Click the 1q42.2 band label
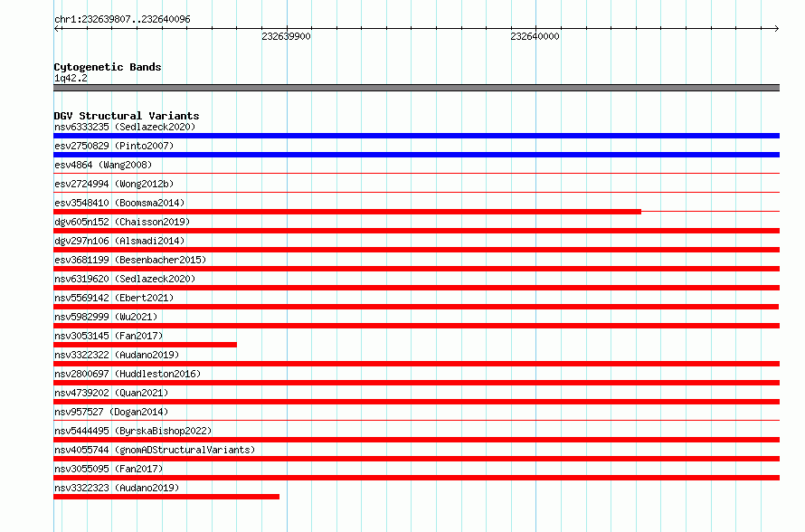The image size is (805, 532). 71,78
